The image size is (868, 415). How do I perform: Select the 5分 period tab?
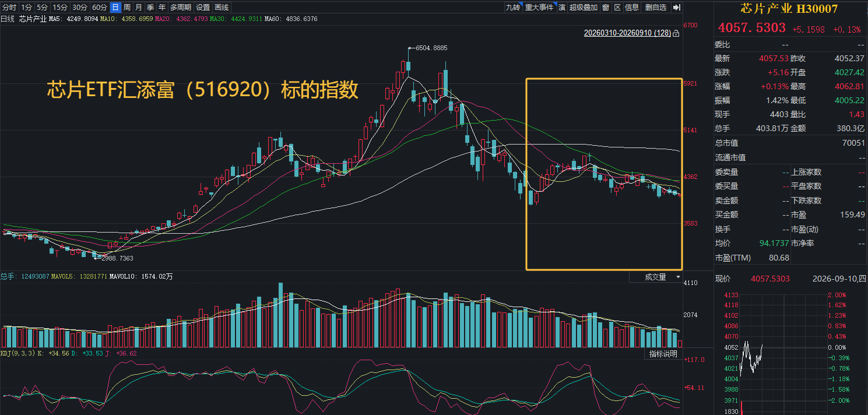42,8
